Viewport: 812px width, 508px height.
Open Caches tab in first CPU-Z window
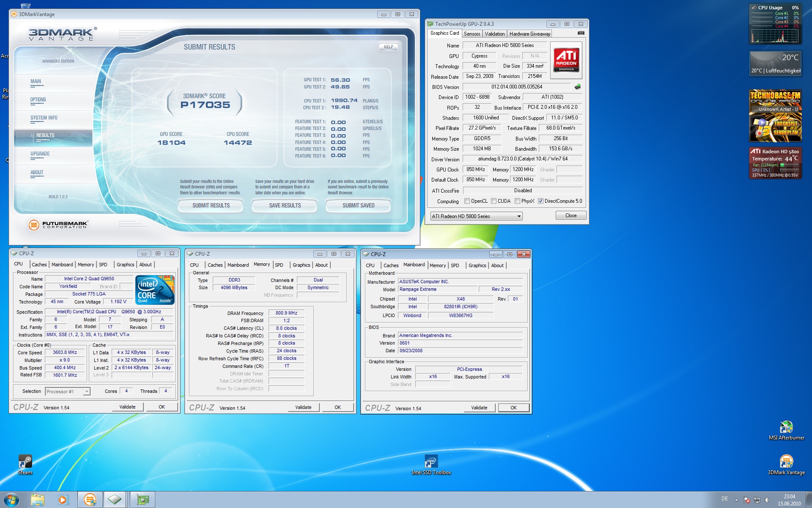(39, 265)
